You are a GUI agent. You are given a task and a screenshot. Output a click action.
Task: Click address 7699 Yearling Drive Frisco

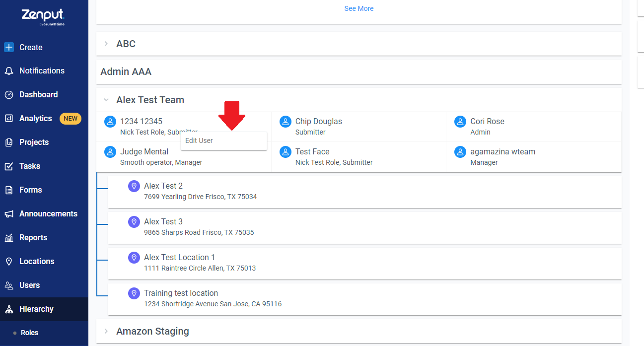pos(201,197)
